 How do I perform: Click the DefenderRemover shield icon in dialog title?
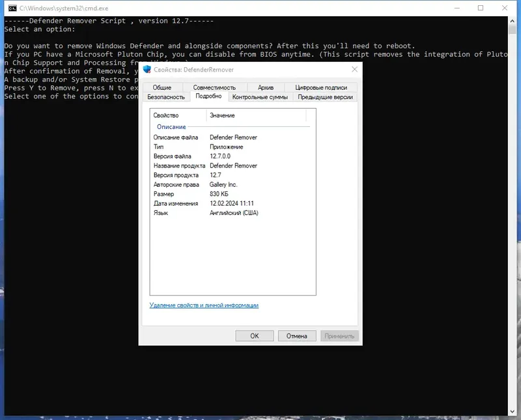[147, 70]
